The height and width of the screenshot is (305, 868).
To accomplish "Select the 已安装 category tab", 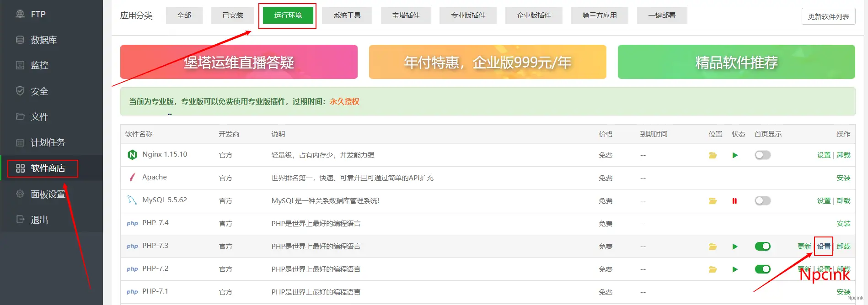I will point(233,15).
